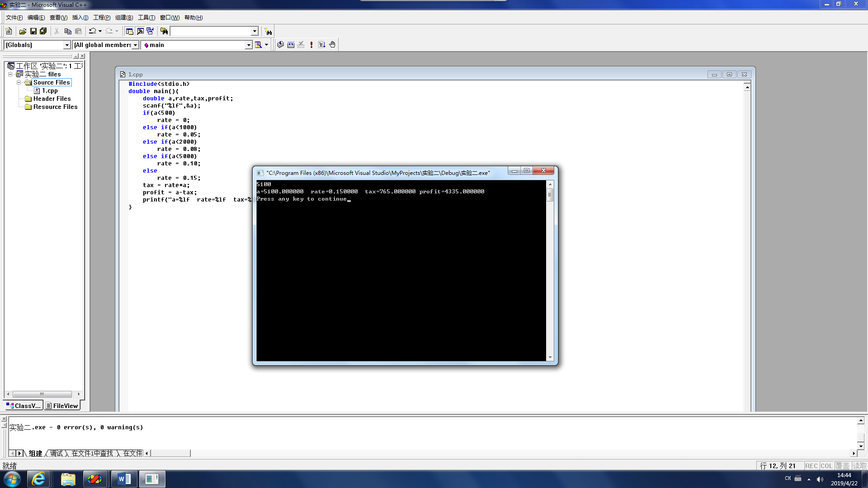Screen dimensions: 868x488
Task: Collapse the Source Files tree folder
Action: (x=19, y=82)
